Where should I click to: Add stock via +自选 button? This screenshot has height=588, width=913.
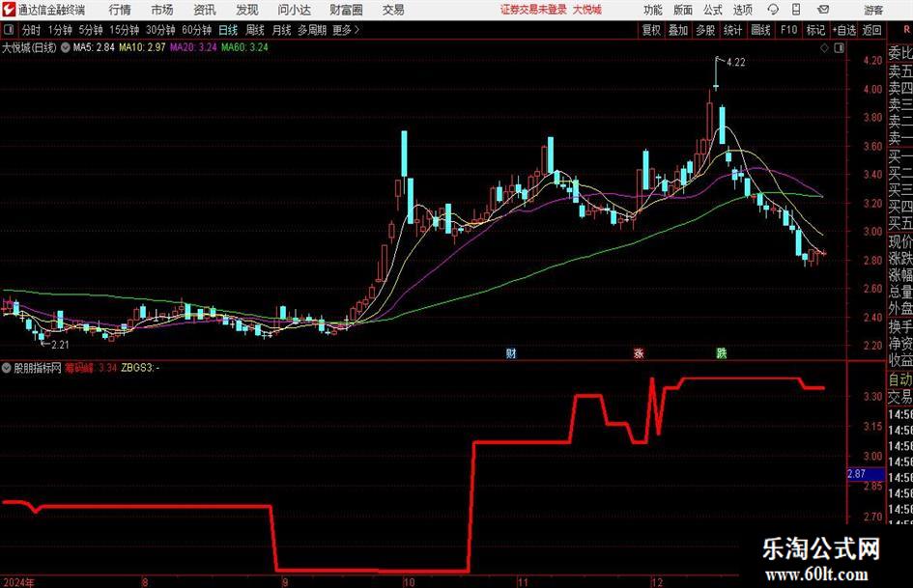coord(844,30)
